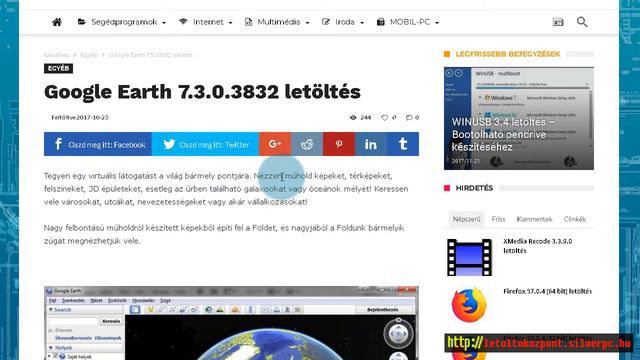Share on Facebook button

click(x=98, y=144)
